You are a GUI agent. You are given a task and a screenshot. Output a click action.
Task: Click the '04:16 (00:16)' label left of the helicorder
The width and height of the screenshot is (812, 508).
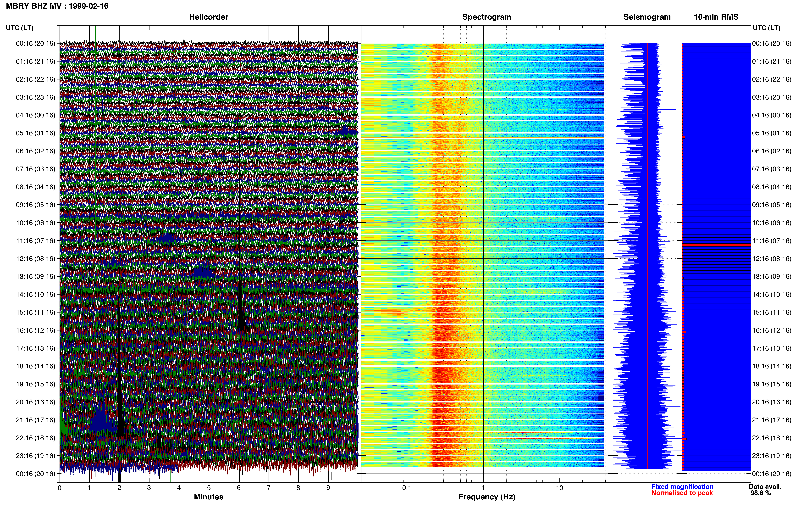(36, 115)
